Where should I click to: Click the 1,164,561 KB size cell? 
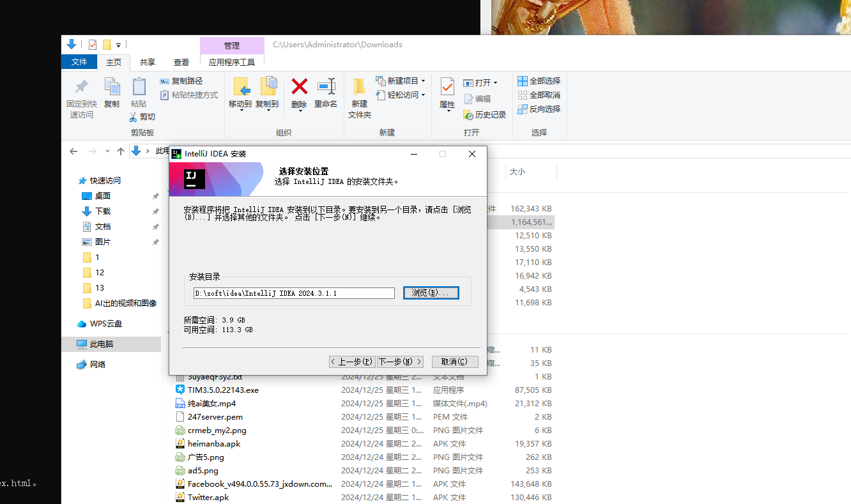pyautogui.click(x=531, y=222)
